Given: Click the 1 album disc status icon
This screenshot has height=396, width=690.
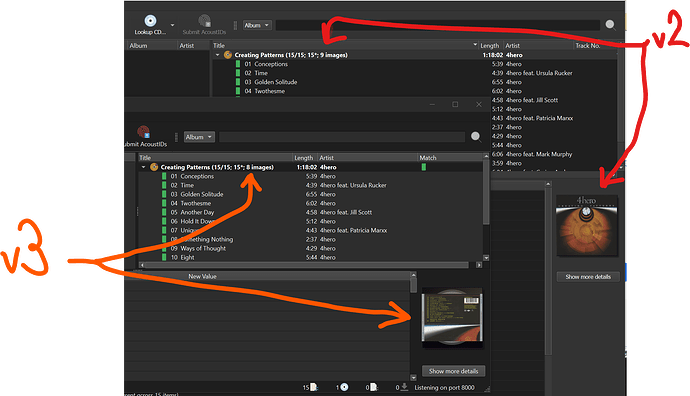Looking at the screenshot, I should point(344,387).
